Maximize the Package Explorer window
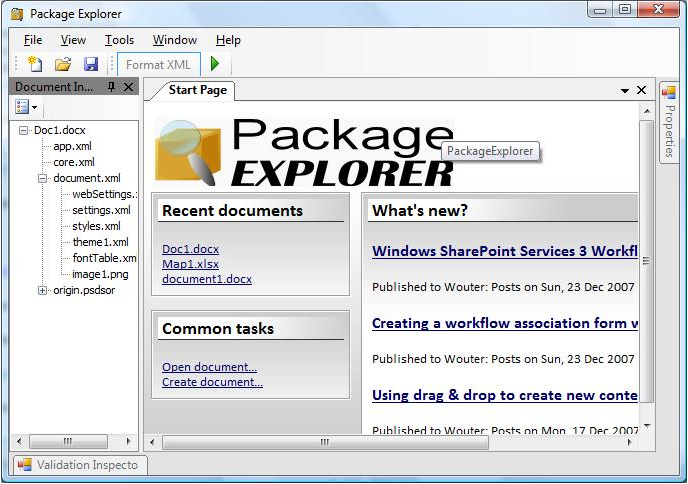The width and height of the screenshot is (688, 484). [625, 9]
